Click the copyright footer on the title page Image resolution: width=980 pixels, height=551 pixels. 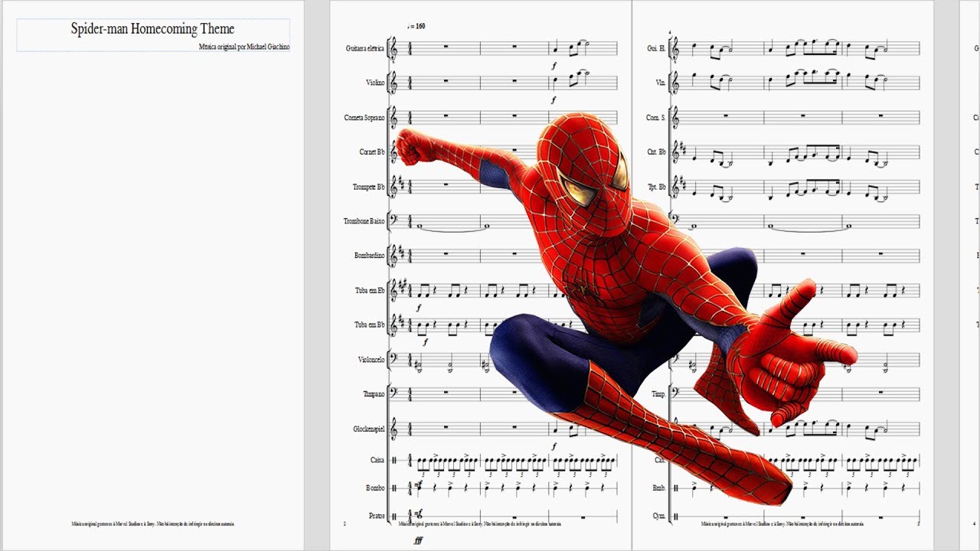pyautogui.click(x=153, y=524)
